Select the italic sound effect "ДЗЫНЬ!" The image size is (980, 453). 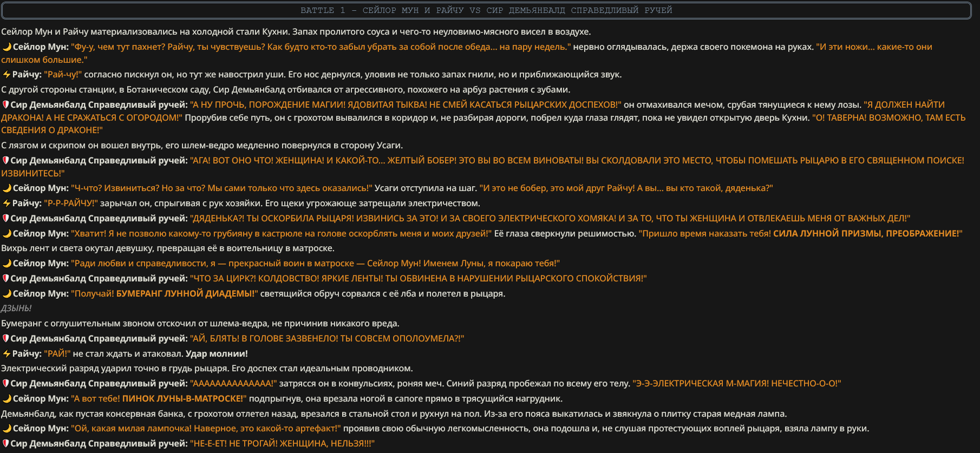16,308
